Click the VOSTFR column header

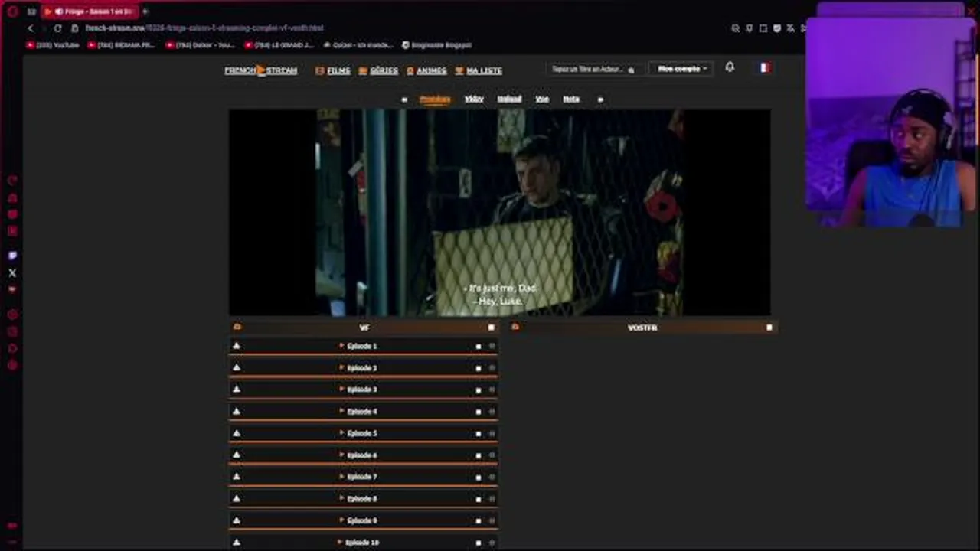pos(642,328)
